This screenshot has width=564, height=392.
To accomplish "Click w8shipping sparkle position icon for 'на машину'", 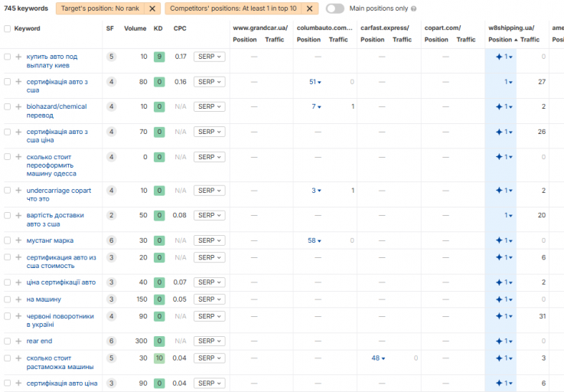I will point(499,299).
